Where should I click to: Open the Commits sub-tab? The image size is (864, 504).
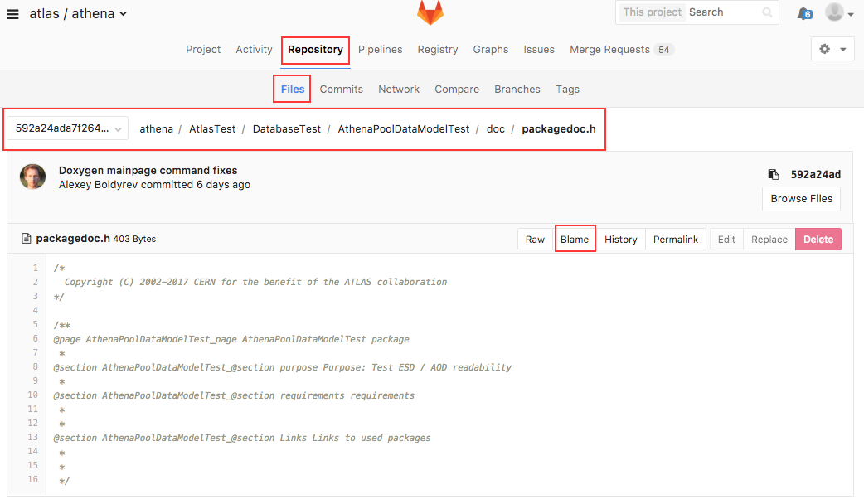coord(341,90)
